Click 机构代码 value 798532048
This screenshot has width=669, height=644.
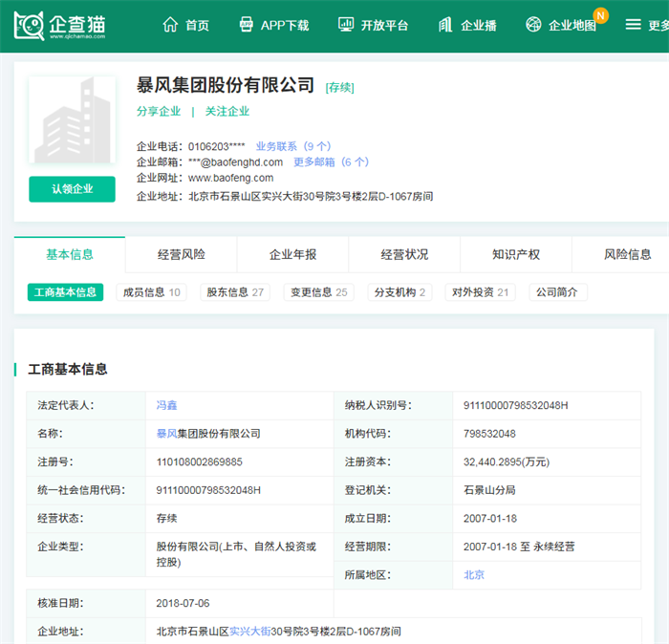click(489, 434)
